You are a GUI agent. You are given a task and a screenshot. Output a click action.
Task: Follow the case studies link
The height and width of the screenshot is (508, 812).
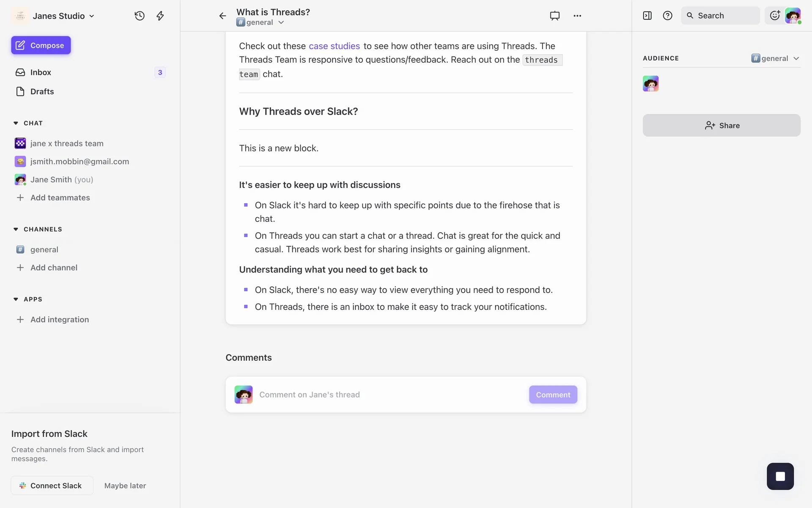(334, 46)
